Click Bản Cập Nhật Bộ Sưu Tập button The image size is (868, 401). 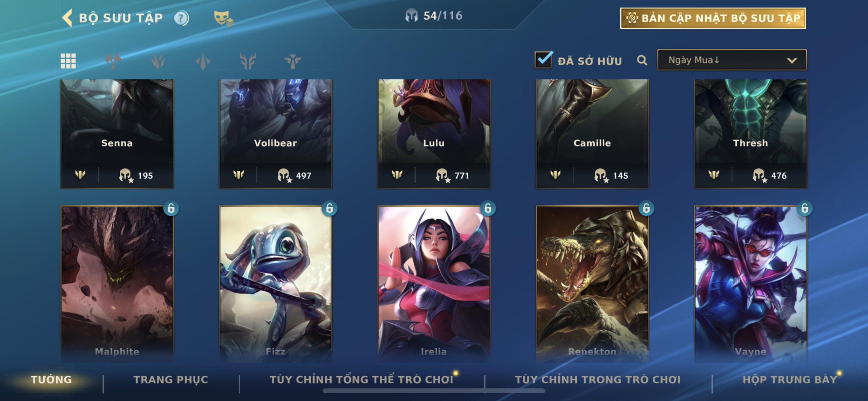point(713,18)
